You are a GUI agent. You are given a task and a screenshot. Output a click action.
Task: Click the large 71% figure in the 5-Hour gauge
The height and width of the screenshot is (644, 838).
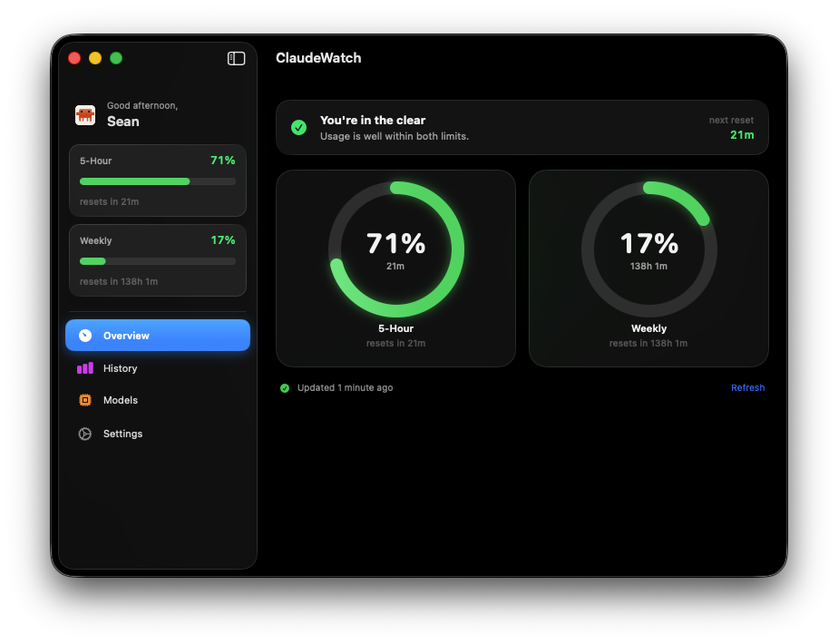396,244
